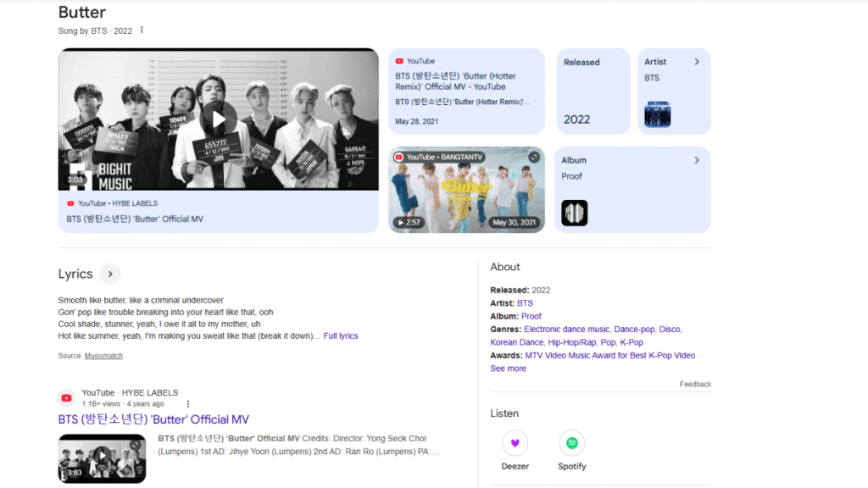868x488 pixels.
Task: Open the Electronic dance music genre link
Action: 566,330
